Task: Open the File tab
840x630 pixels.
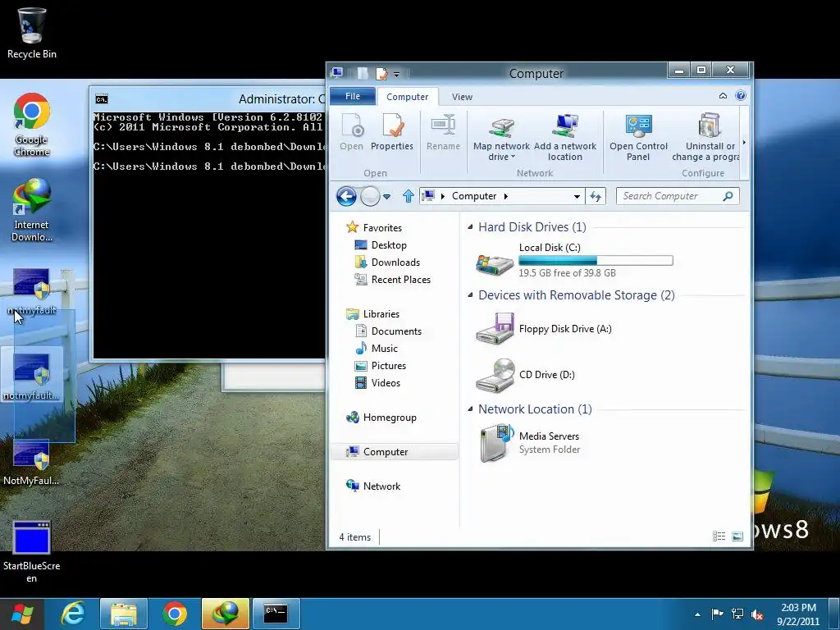Action: click(x=353, y=96)
